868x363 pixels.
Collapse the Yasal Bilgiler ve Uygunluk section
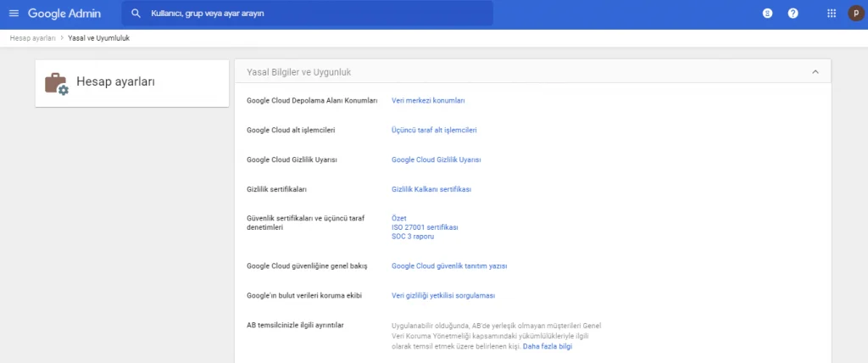(x=815, y=72)
